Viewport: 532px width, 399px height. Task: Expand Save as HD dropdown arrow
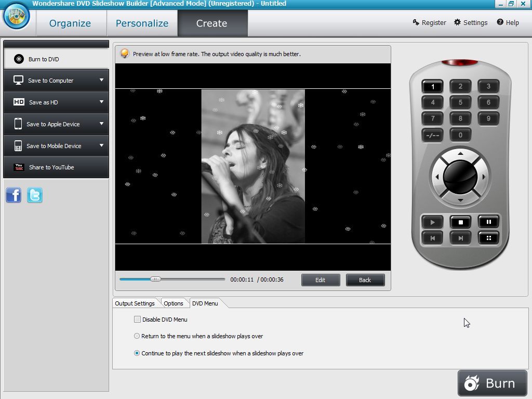(x=101, y=102)
